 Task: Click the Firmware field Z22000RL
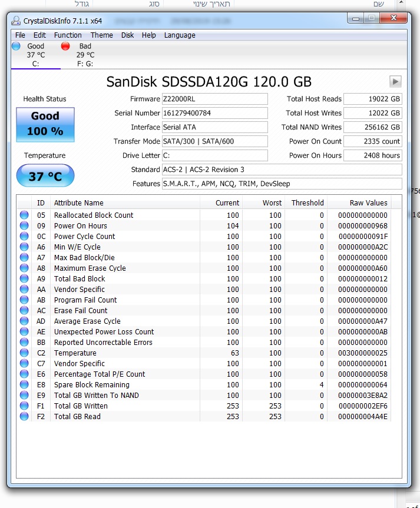[x=214, y=99]
